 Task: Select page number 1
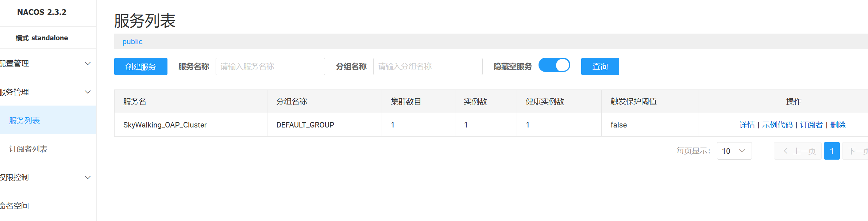pos(832,151)
